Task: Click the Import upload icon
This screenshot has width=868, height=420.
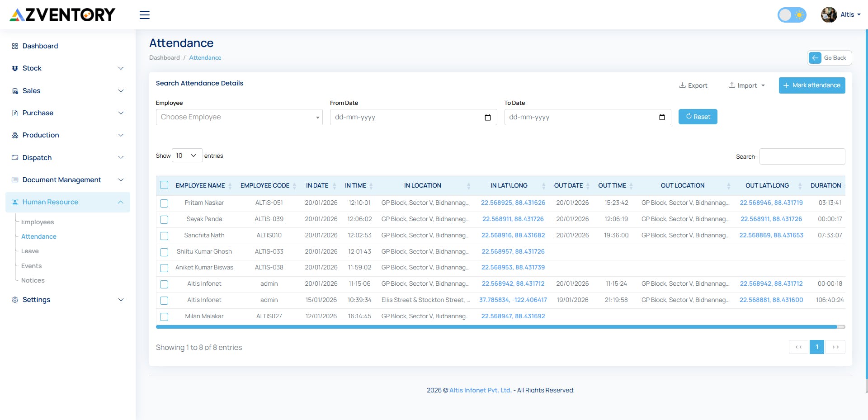Action: pos(732,85)
